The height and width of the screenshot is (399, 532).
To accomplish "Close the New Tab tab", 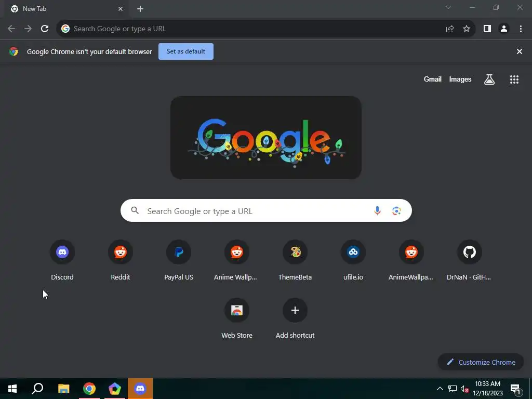I will pyautogui.click(x=121, y=9).
